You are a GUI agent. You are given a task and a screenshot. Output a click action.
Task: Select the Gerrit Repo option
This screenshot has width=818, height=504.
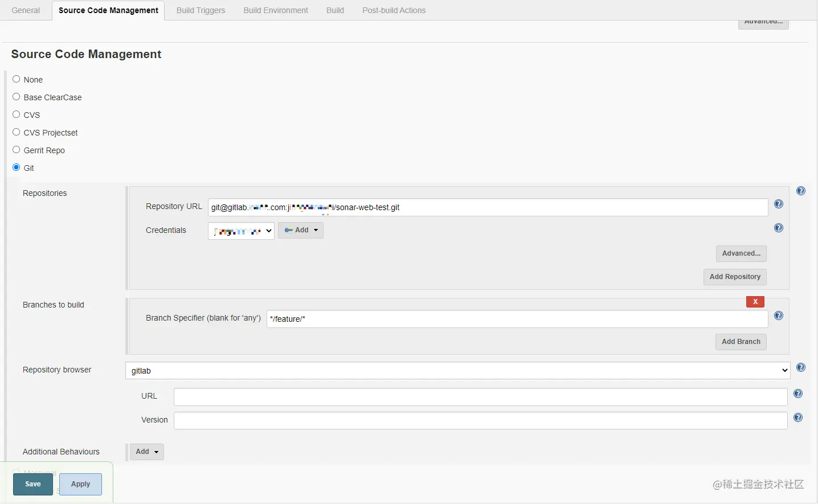pos(16,149)
